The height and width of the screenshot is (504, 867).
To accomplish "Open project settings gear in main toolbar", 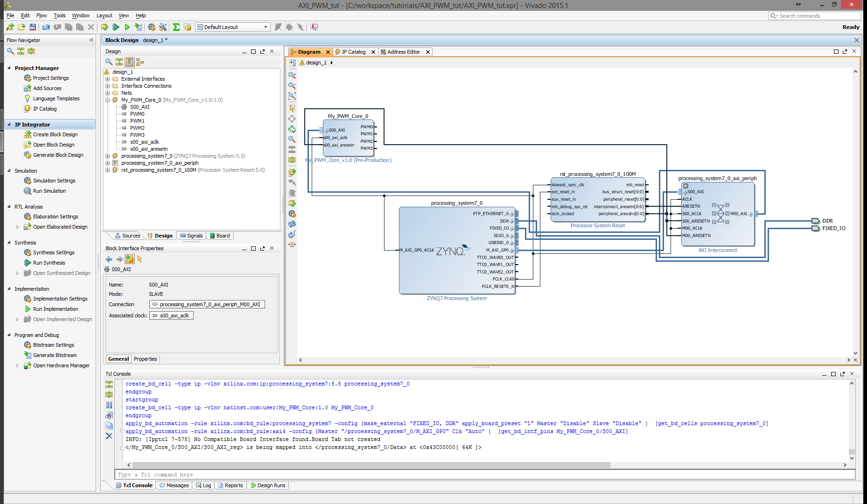I will pyautogui.click(x=152, y=27).
